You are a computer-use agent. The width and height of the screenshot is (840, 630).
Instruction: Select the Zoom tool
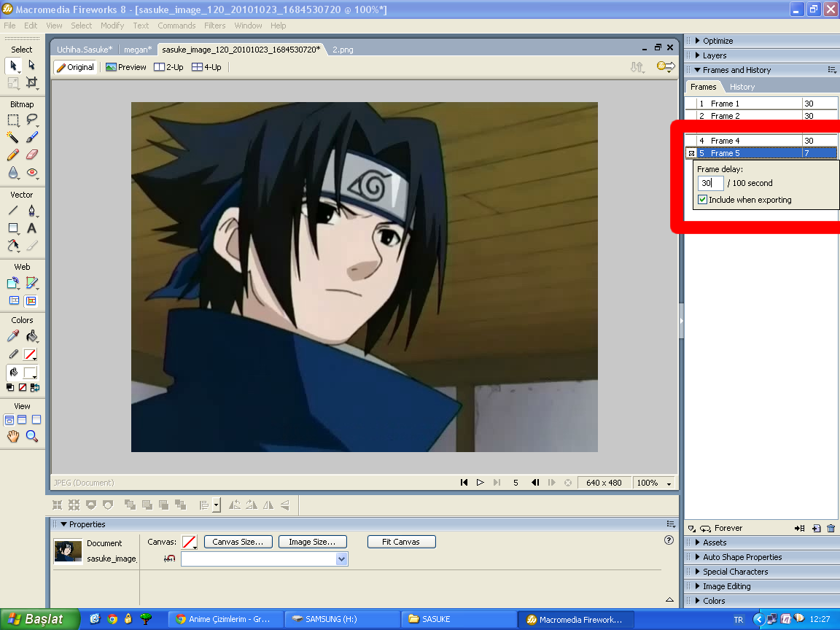point(31,436)
